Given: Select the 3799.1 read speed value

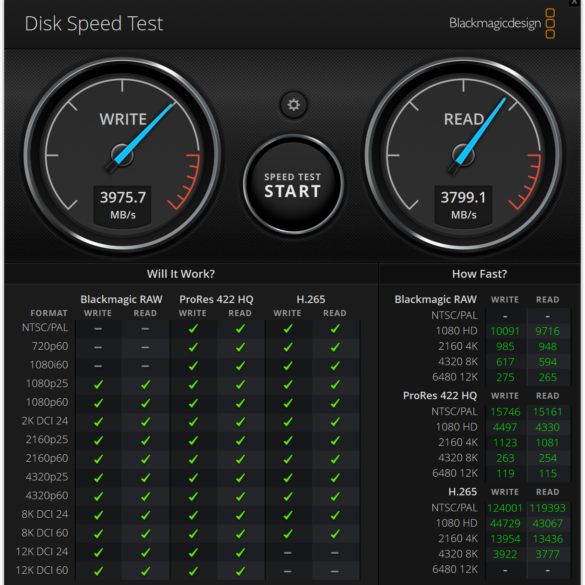Looking at the screenshot, I should pos(463,197).
